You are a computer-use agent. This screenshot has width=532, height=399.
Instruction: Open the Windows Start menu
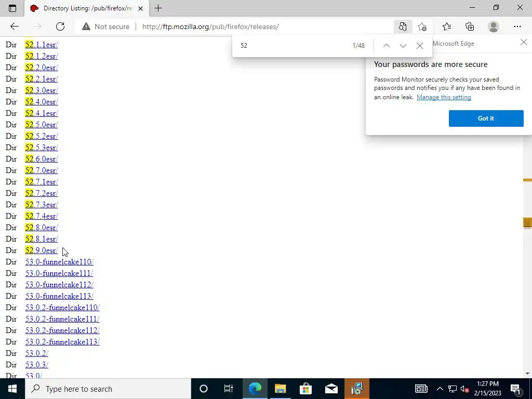[12, 389]
